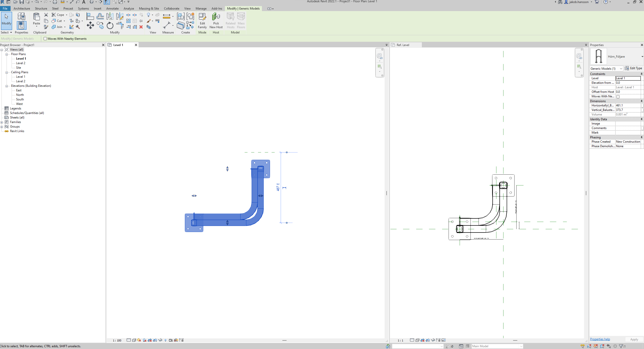
Task: Select the Move tool in Modify panel
Action: tap(90, 26)
